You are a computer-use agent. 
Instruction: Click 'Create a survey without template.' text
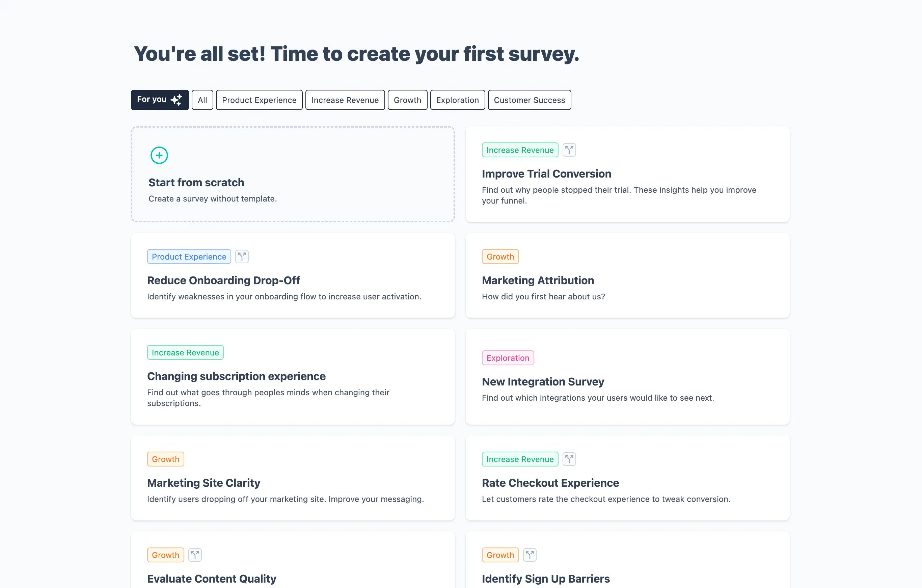(213, 199)
